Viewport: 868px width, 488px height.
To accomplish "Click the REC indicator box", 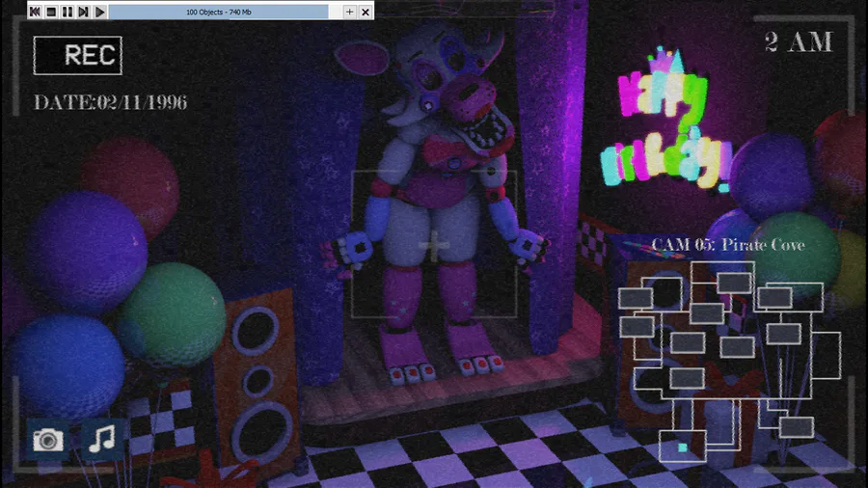I will (x=77, y=55).
